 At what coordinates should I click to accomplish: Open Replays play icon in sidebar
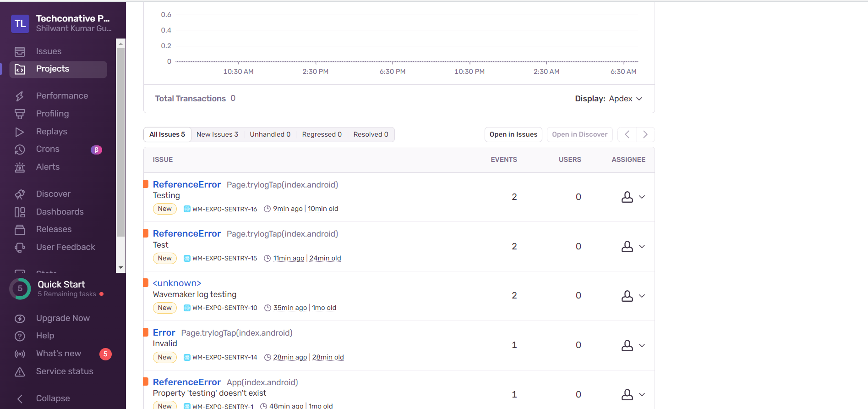click(x=20, y=132)
